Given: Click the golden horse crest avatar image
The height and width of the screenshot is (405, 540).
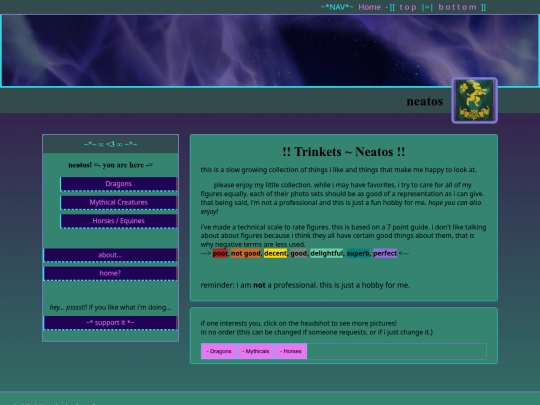Looking at the screenshot, I should [474, 100].
